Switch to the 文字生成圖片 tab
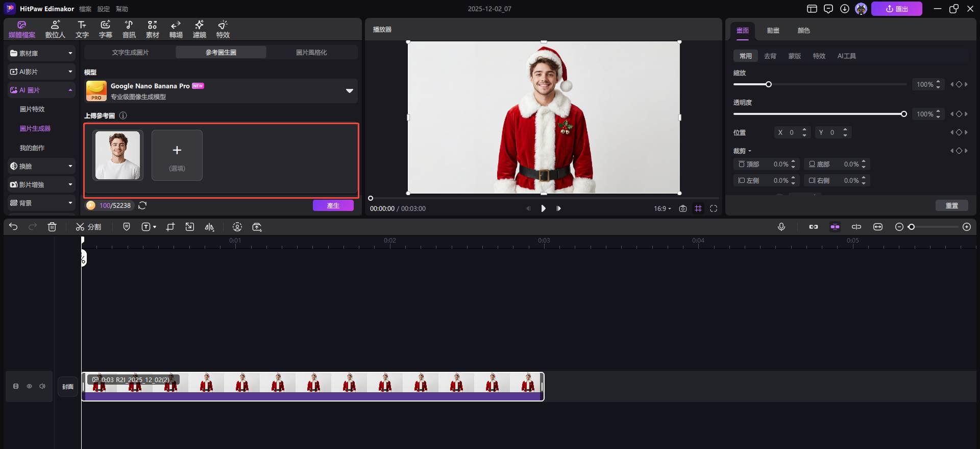Image resolution: width=980 pixels, height=449 pixels. pos(130,53)
